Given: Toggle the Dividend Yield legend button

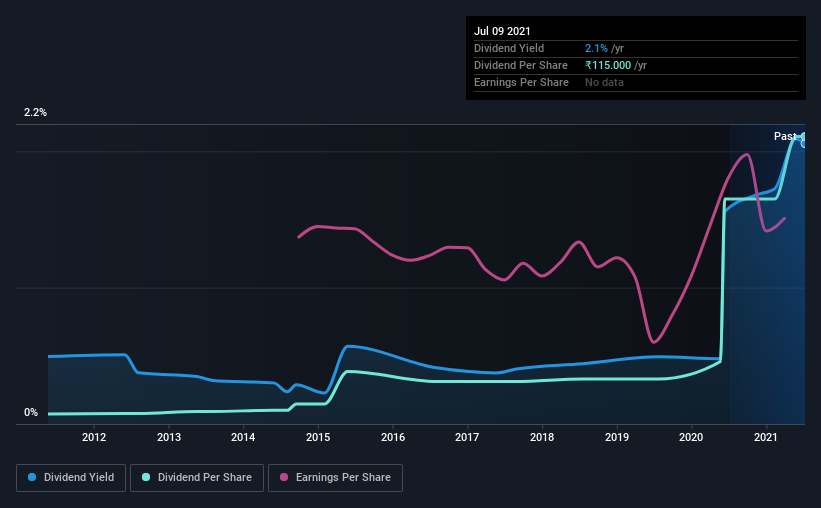Looking at the screenshot, I should 71,478.
